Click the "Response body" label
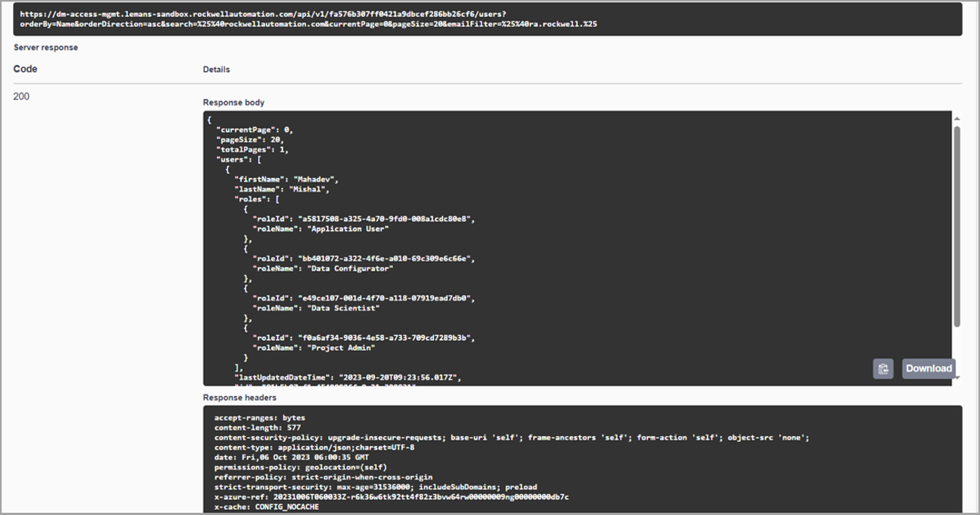980x515 pixels. pyautogui.click(x=234, y=103)
